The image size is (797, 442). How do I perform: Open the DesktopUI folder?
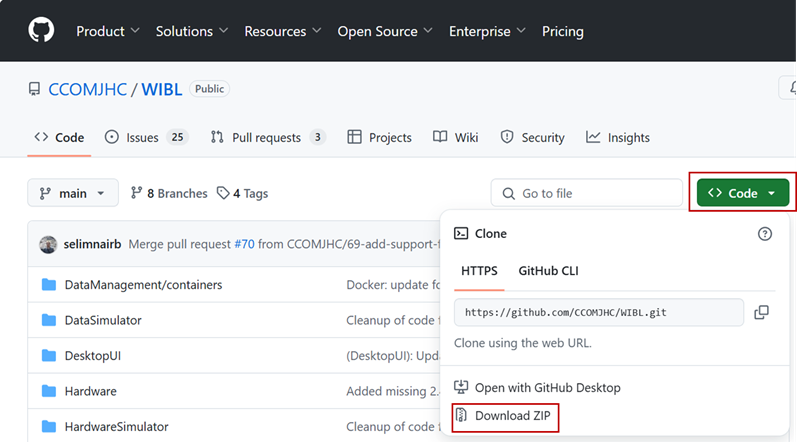coord(92,355)
